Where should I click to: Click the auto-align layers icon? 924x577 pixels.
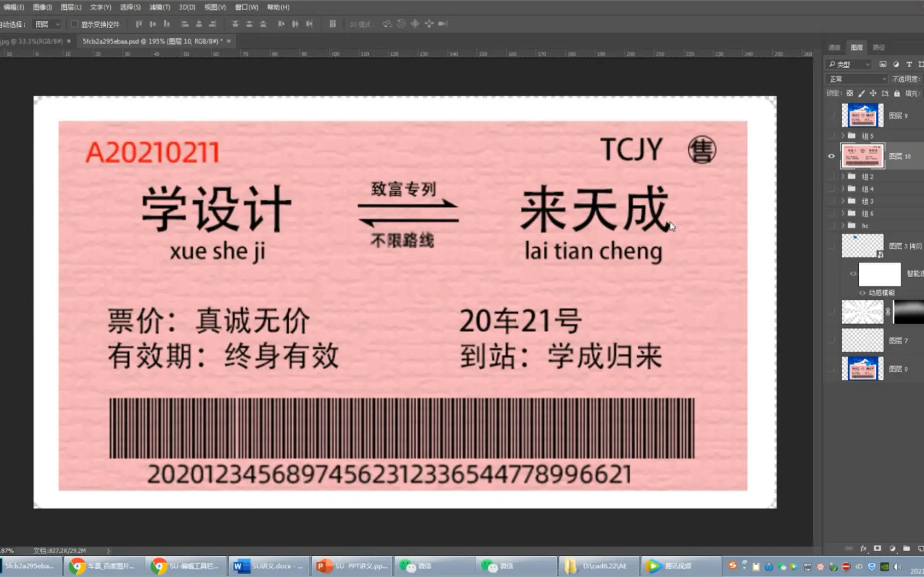(332, 24)
